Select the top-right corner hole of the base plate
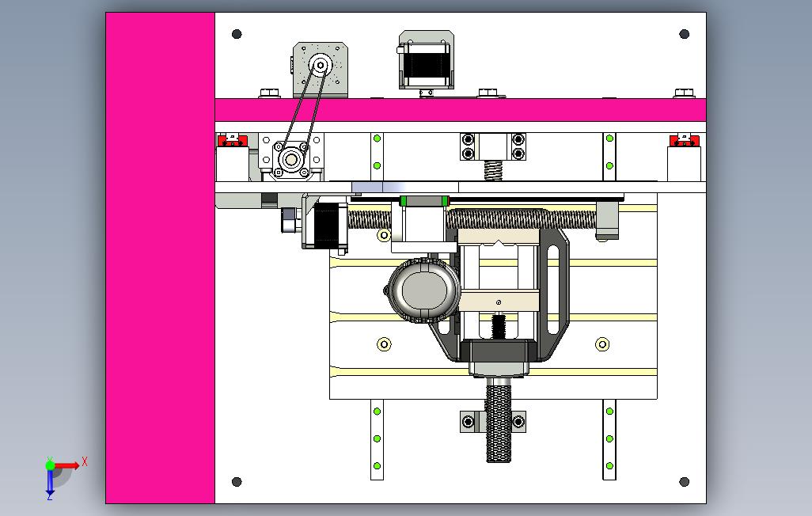812x516 pixels. pyautogui.click(x=684, y=34)
